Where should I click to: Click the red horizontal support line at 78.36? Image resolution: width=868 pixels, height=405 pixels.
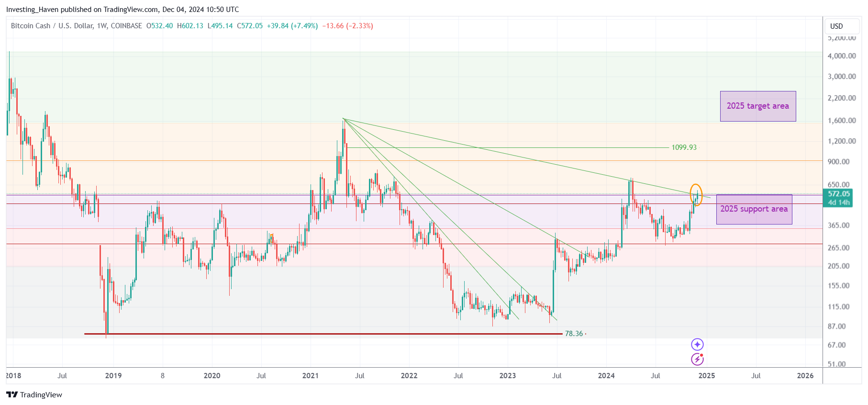click(323, 334)
